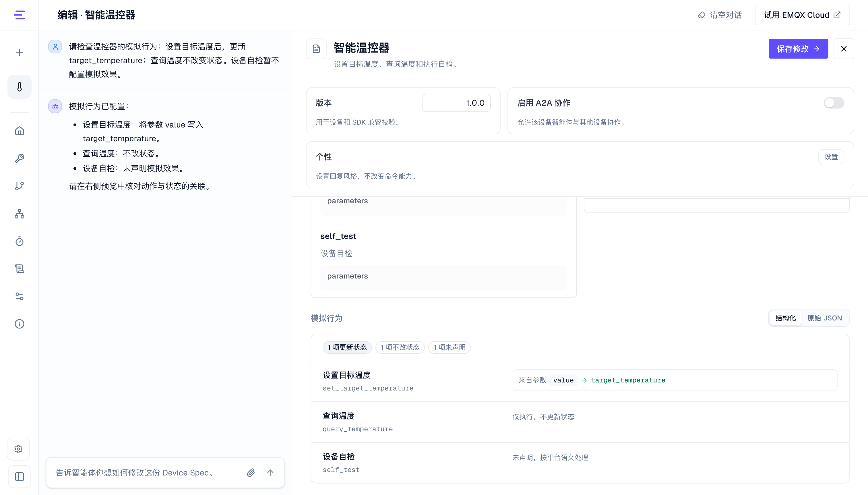Click the user avatar icon in chat

(55, 47)
